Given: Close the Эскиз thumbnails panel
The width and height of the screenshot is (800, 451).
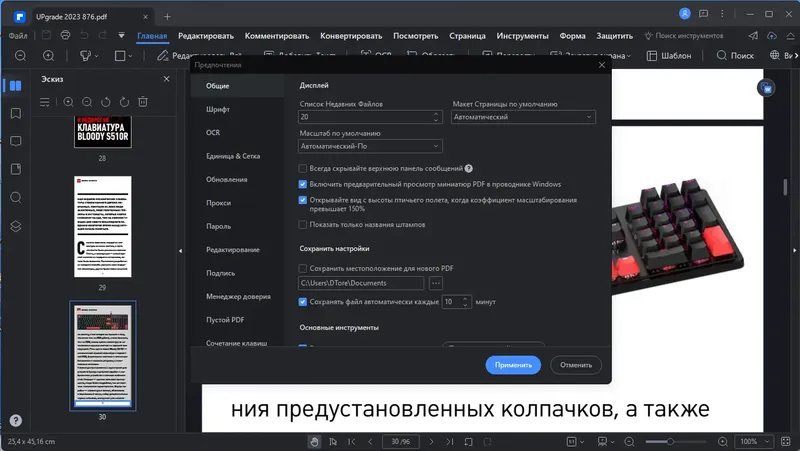Looking at the screenshot, I should [166, 79].
